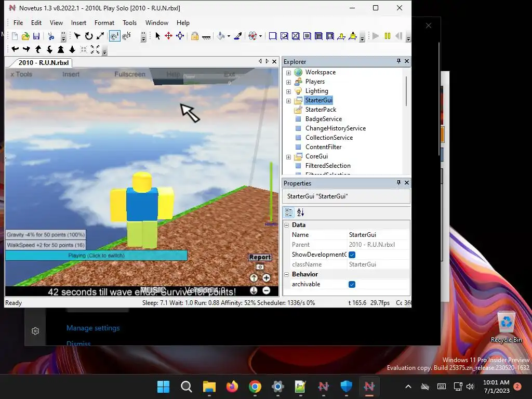Viewport: 532px width, 399px height.
Task: Open the Insert menu
Action: click(78, 23)
